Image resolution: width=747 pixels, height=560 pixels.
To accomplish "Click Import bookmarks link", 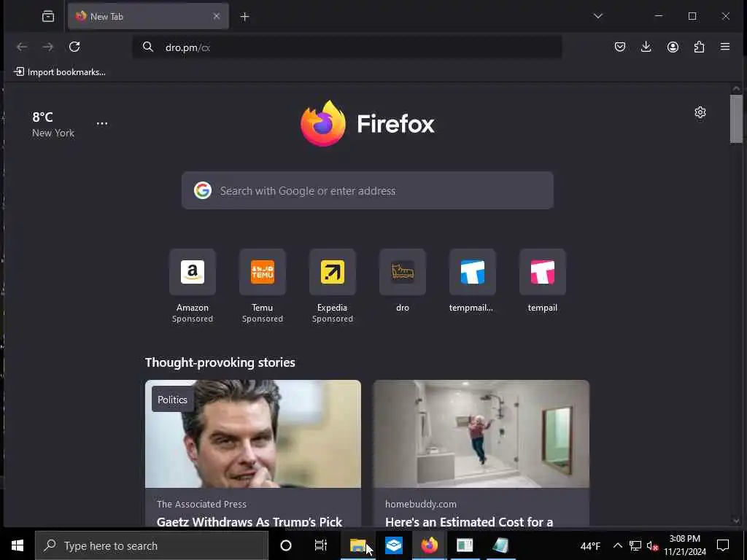I will click(60, 72).
